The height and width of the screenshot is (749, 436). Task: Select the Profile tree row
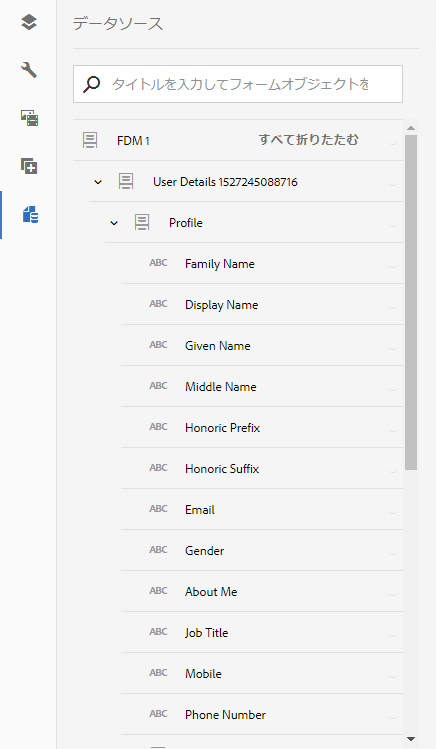(x=254, y=223)
